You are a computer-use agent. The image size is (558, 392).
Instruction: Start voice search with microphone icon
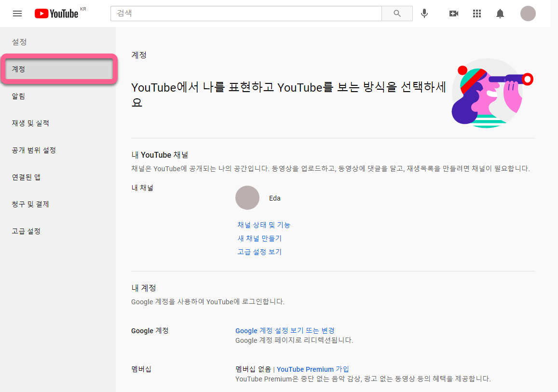point(424,14)
